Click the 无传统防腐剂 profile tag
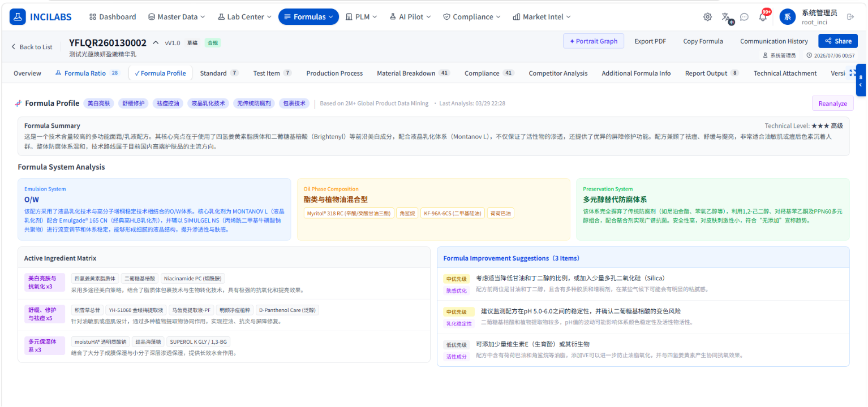 [255, 103]
